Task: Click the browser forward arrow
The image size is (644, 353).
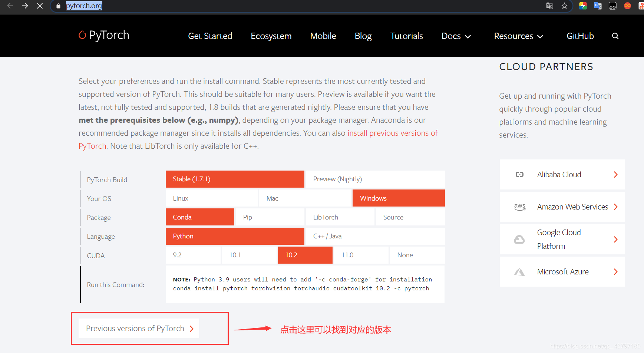Action: tap(25, 6)
